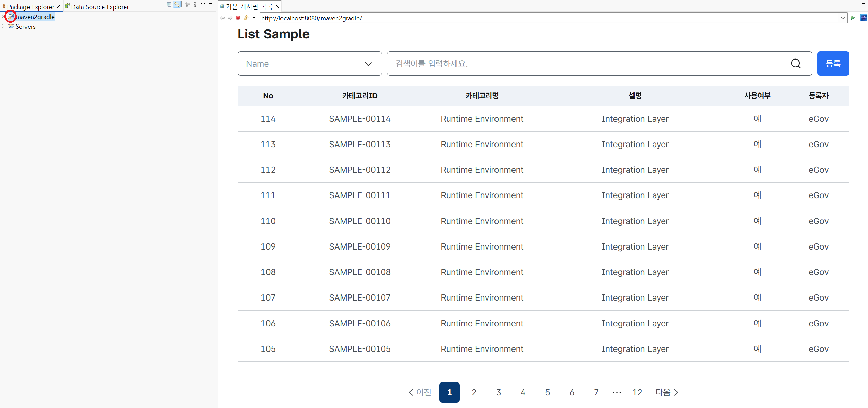Click the Collapse All icon in Package Explorer
The height and width of the screenshot is (408, 868).
click(x=169, y=4)
